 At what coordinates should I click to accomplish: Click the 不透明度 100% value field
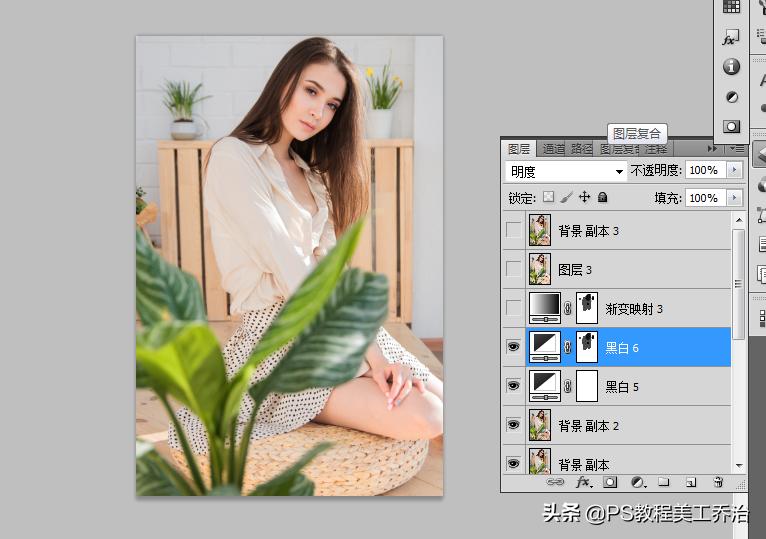point(706,170)
